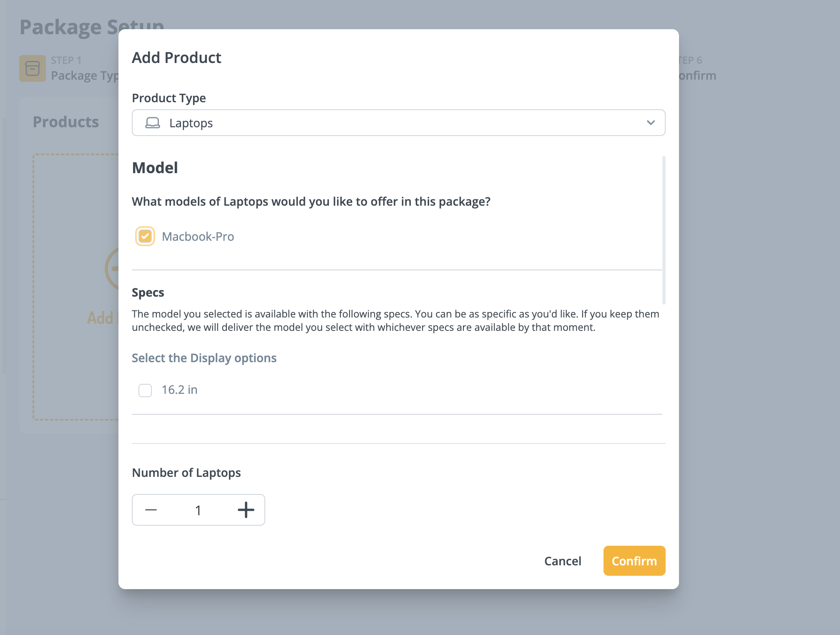
Task: Click the Select the Display options heading
Action: point(204,358)
